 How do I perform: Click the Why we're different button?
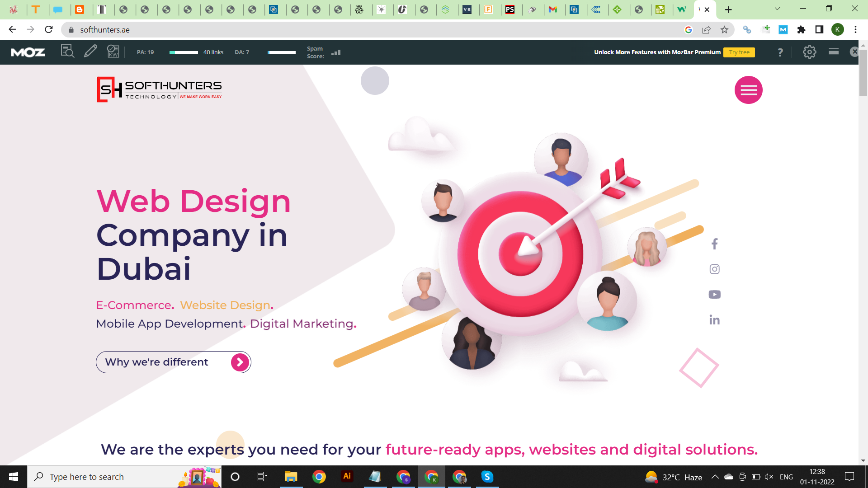[174, 362]
